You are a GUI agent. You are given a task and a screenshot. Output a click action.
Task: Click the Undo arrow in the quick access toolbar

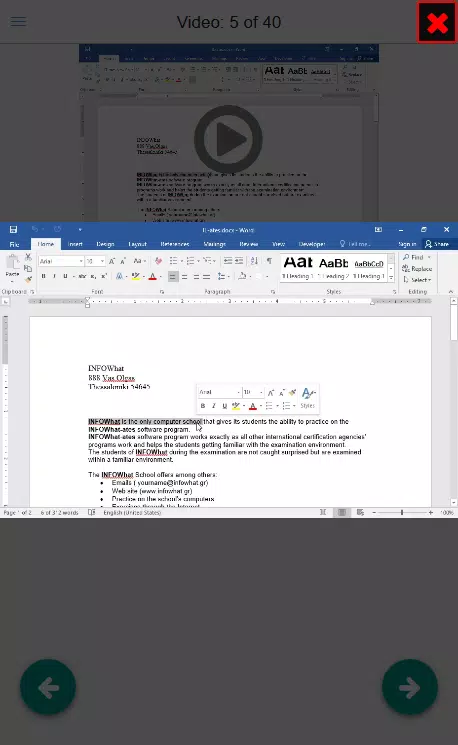click(35, 229)
